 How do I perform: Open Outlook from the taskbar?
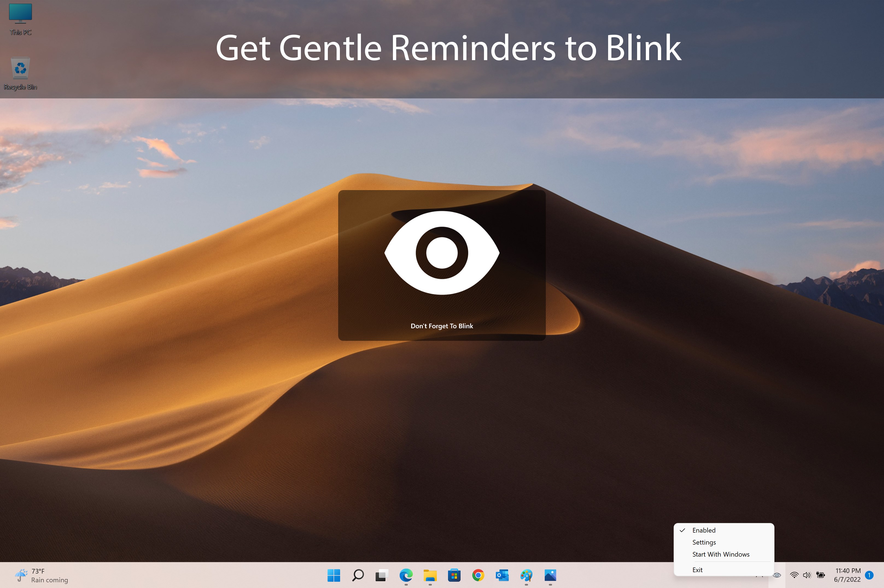502,575
